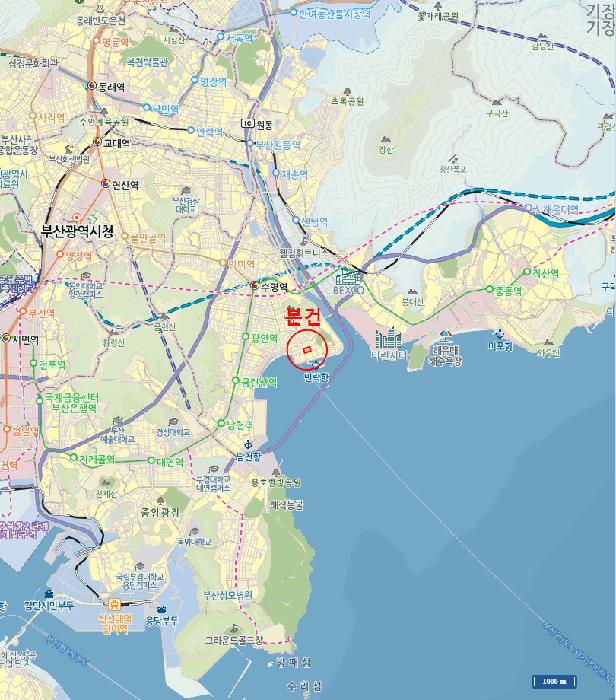Click the BEXCO building icon

coord(348,278)
